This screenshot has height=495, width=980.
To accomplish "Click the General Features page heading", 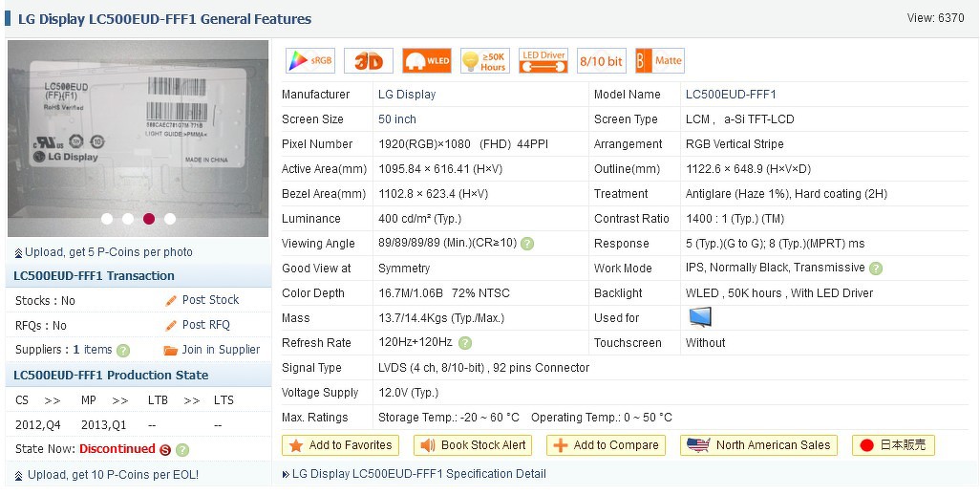I will pos(164,19).
